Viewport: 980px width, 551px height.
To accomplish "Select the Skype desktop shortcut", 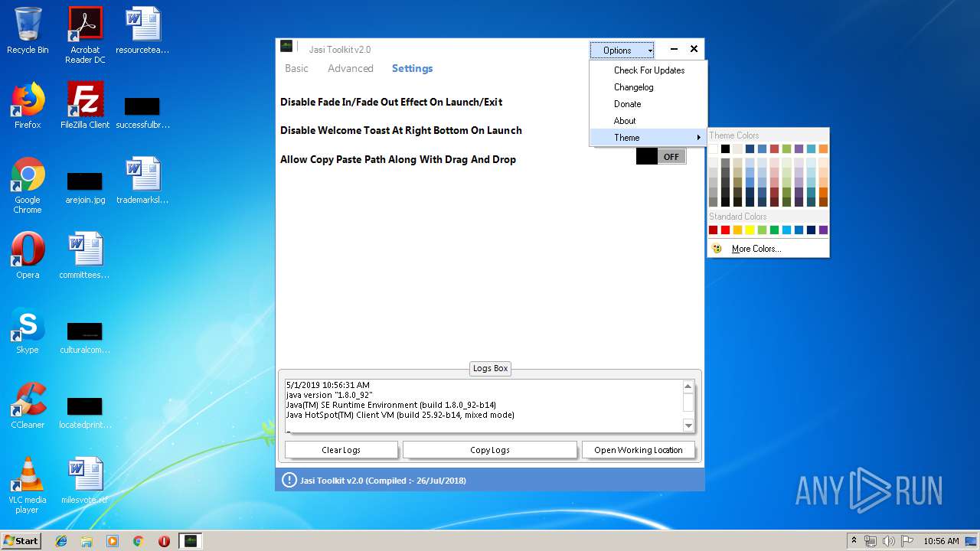I will (x=28, y=331).
